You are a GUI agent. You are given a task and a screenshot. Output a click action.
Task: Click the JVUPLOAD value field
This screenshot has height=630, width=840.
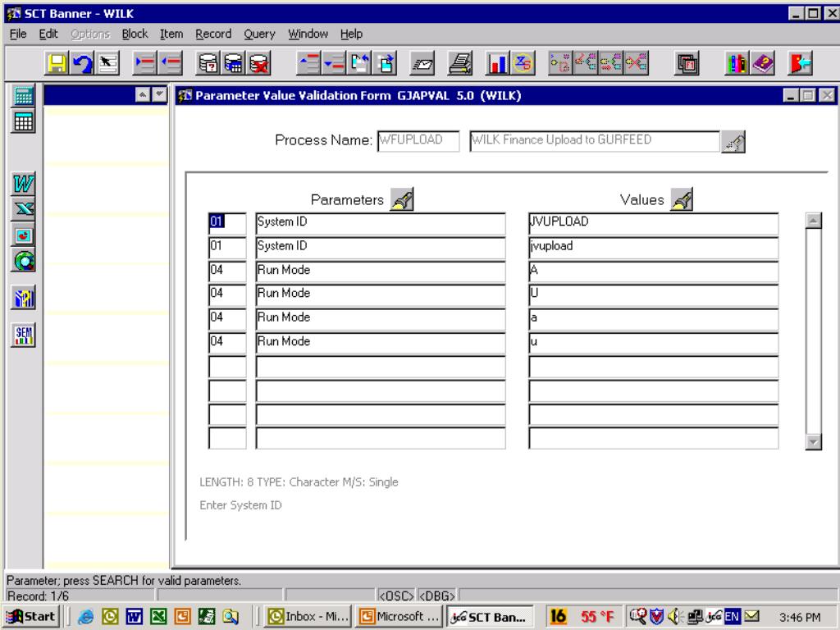click(654, 223)
